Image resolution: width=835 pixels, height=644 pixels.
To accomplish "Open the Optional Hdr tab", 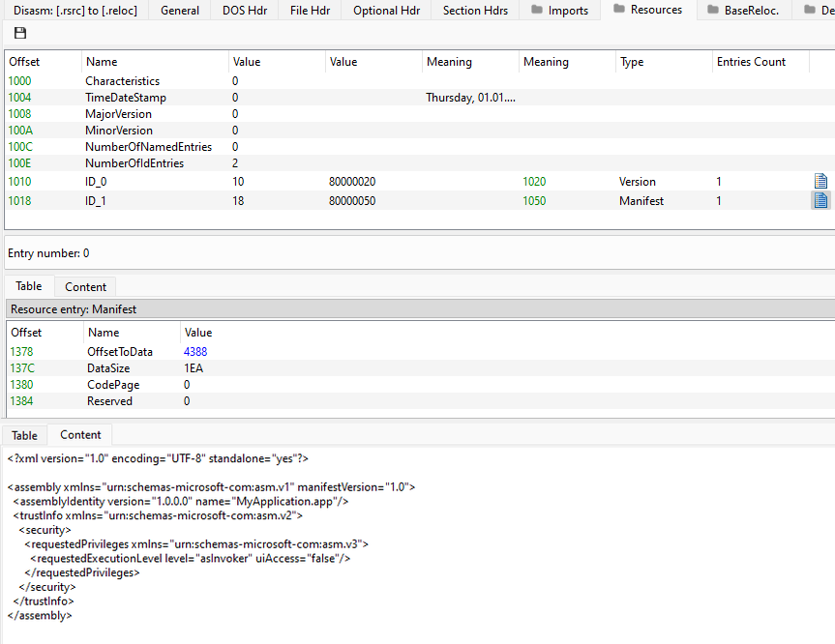I will pyautogui.click(x=387, y=10).
